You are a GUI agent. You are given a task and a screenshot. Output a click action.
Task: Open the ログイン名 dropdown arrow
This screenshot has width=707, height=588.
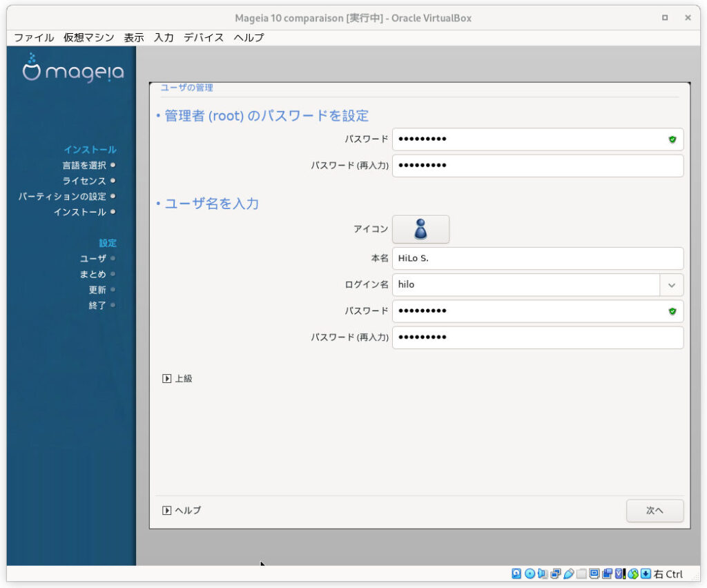[x=671, y=285]
